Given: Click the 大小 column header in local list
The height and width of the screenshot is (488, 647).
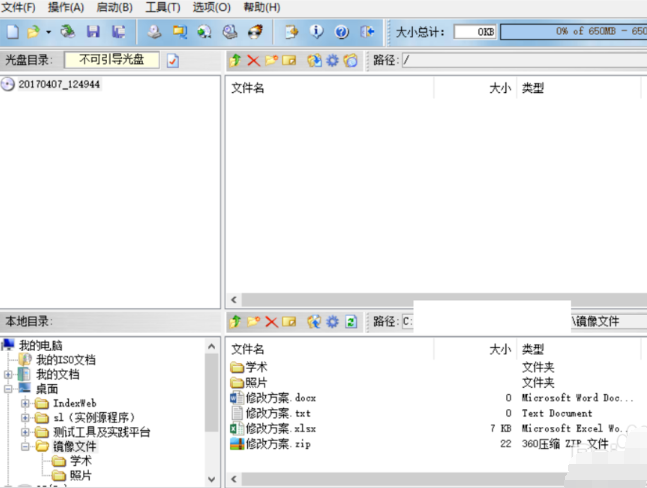Looking at the screenshot, I should [499, 349].
